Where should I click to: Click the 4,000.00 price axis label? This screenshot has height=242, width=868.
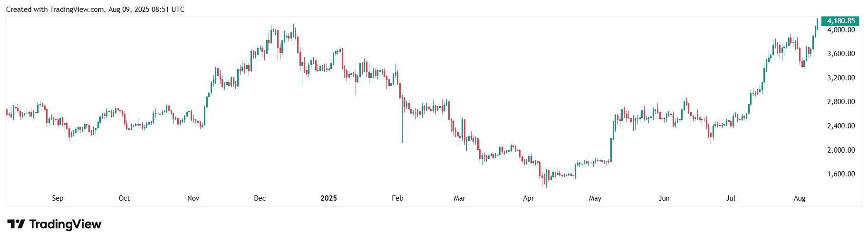841,30
